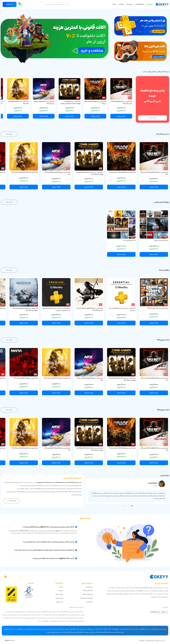Open Call of Duty cover in top discounts row

pyautogui.click(x=121, y=89)
